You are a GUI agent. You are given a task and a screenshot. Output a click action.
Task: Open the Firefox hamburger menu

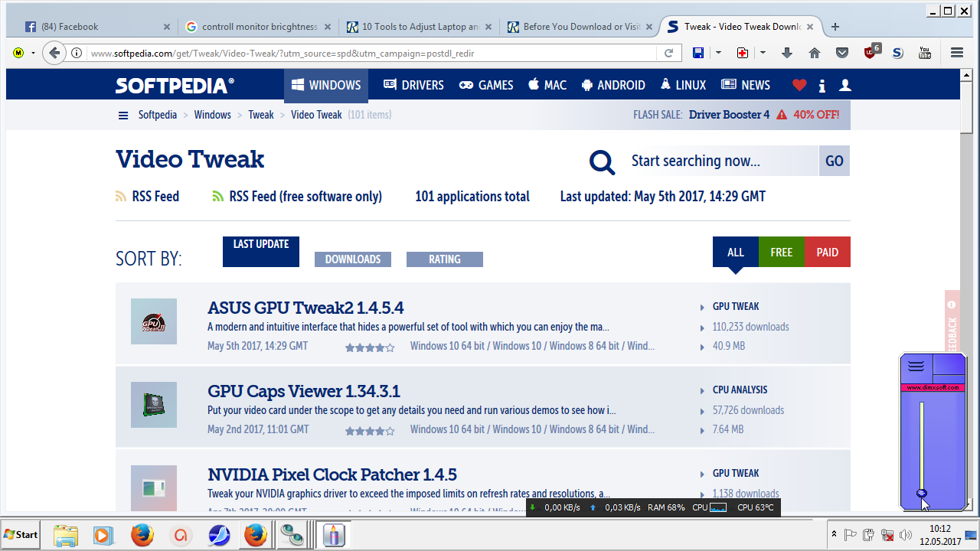pyautogui.click(x=957, y=53)
